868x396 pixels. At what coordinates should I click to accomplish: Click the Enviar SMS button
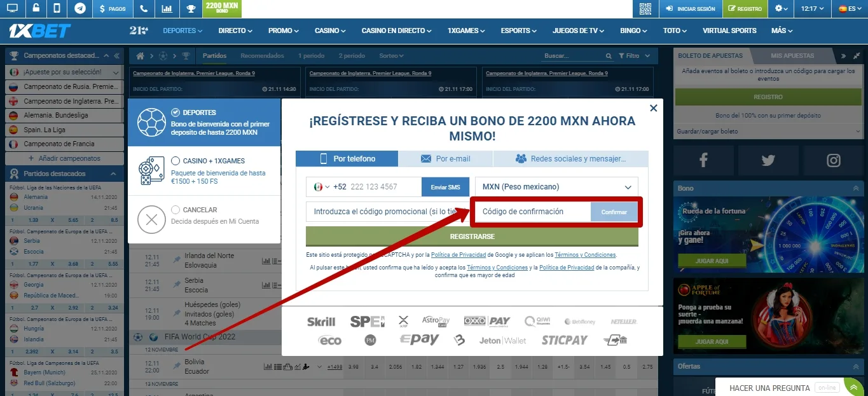(x=445, y=187)
